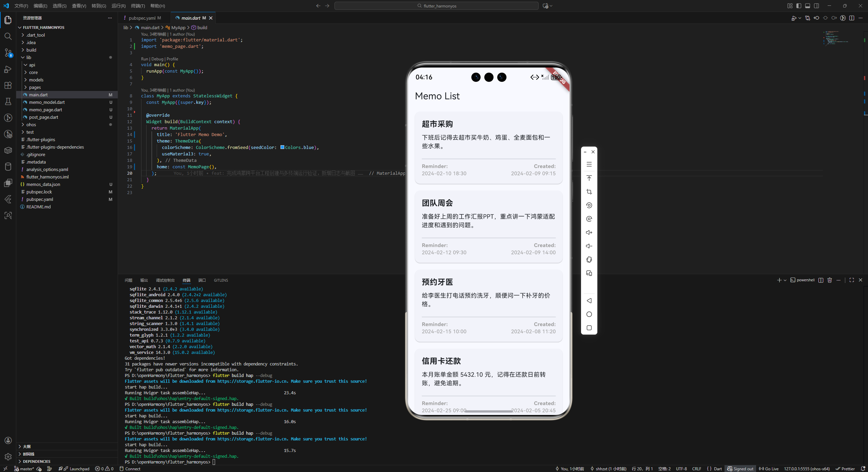Toggle bottom panel layout button

pos(808,6)
